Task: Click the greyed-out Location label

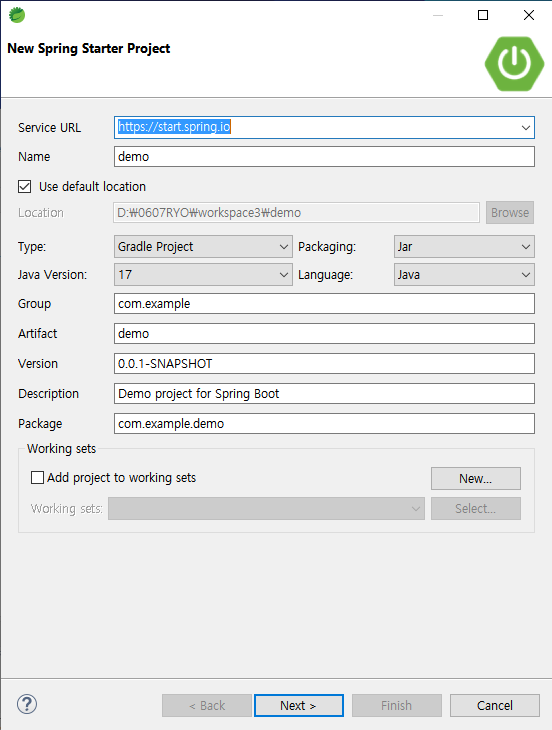Action: coord(41,213)
